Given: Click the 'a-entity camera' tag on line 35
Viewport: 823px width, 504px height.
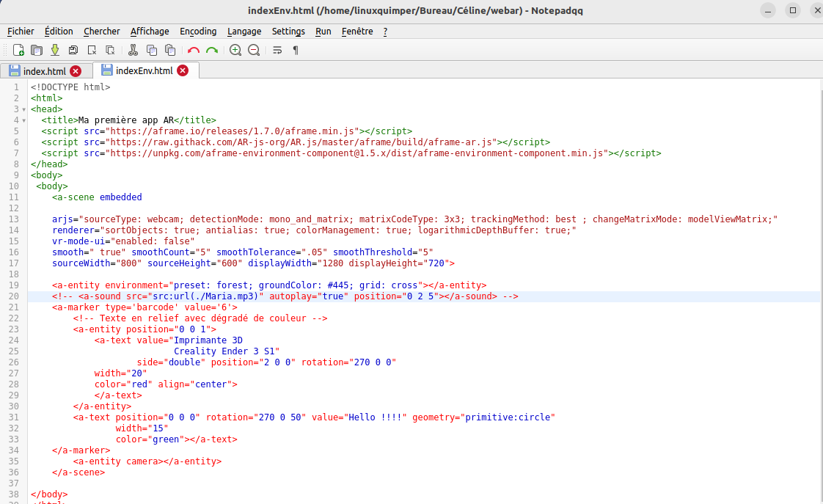Looking at the screenshot, I should coord(147,461).
